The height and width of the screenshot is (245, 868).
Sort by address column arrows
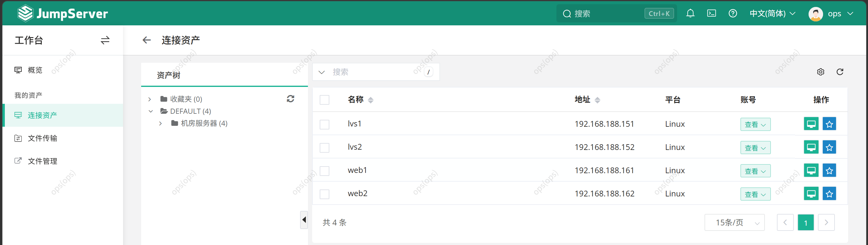point(597,100)
